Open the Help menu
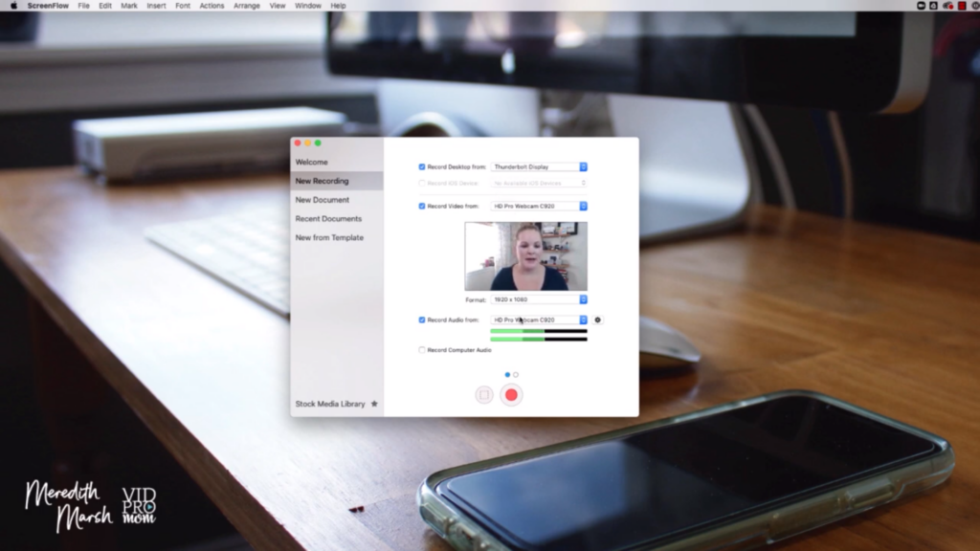980x551 pixels. 338,6
